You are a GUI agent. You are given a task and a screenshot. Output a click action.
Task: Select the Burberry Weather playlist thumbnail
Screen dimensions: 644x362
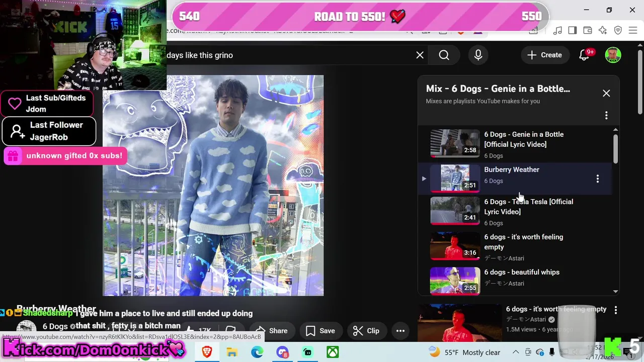pyautogui.click(x=455, y=178)
